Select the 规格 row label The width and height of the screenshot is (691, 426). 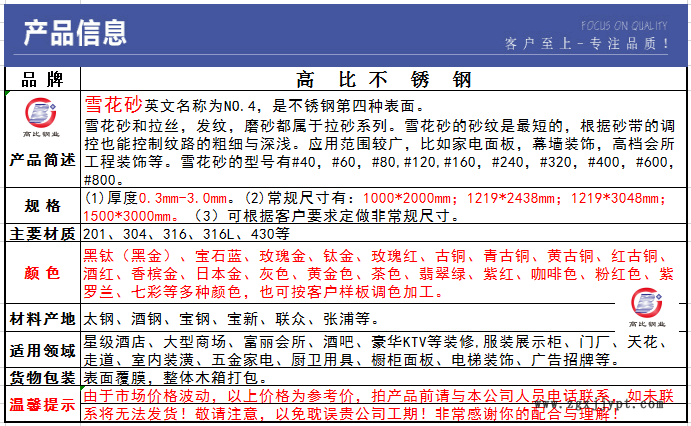(42, 206)
